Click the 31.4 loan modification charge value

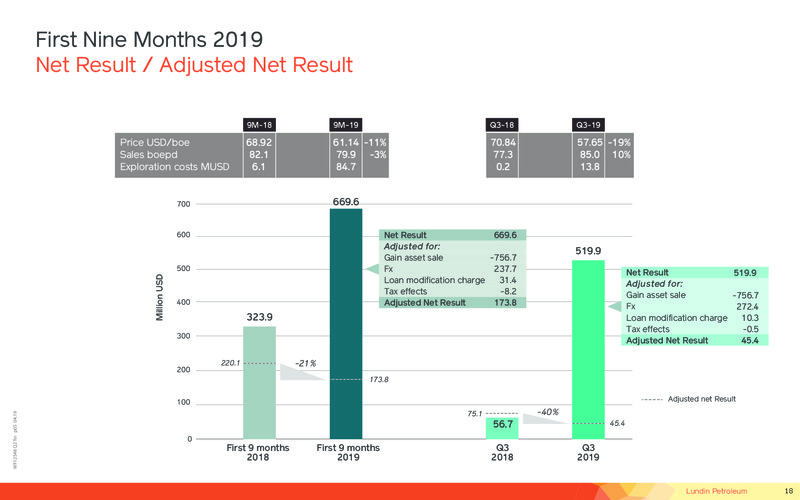(508, 280)
